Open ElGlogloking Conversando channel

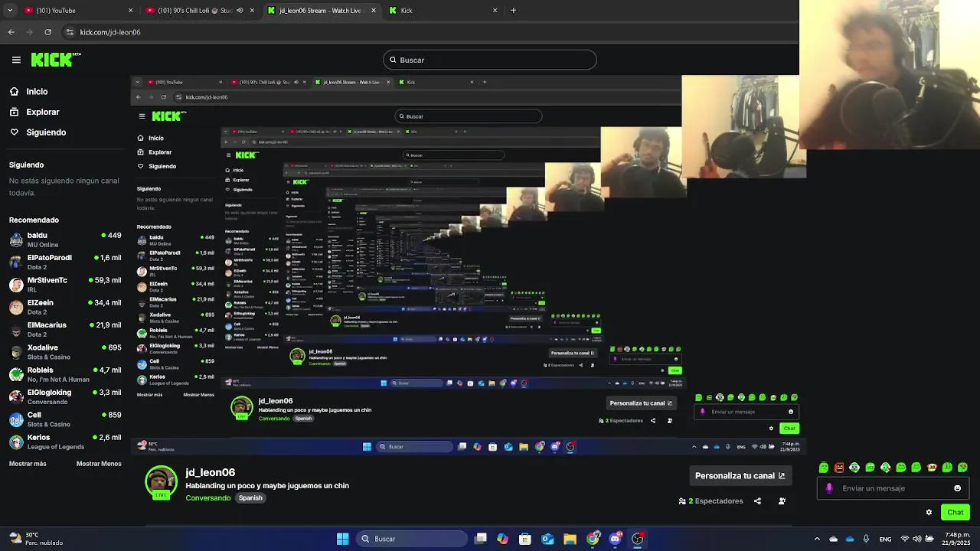click(65, 396)
